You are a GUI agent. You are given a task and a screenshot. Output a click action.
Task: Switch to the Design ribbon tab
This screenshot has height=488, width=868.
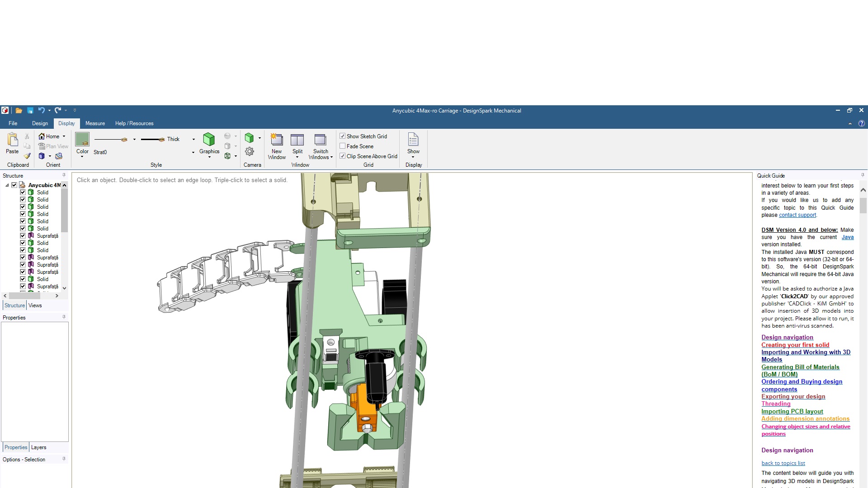tap(40, 123)
